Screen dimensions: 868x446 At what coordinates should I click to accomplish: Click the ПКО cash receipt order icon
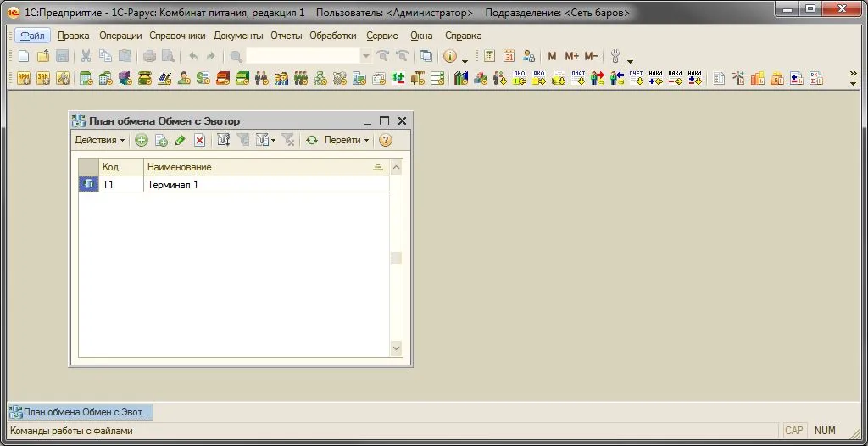520,79
